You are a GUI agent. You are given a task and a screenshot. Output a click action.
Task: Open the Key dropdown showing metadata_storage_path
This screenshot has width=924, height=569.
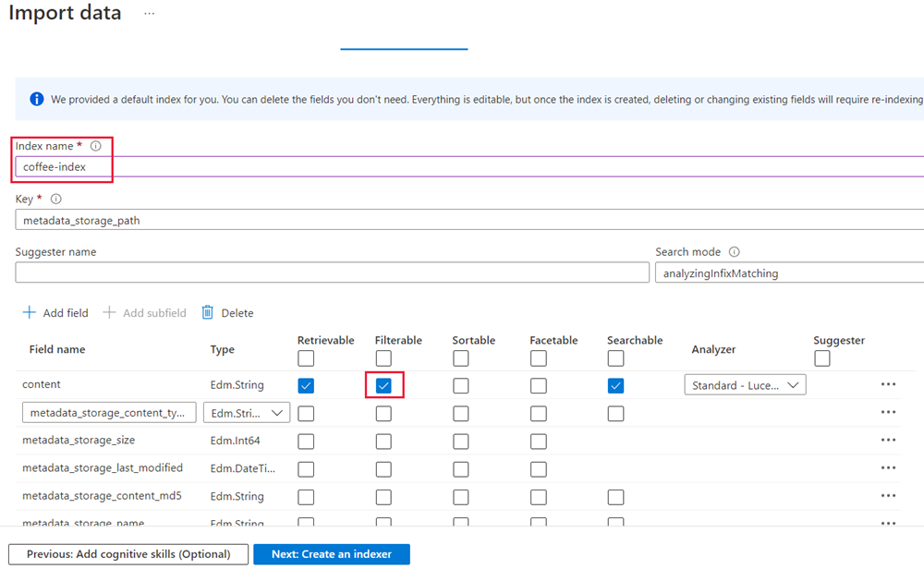click(469, 220)
